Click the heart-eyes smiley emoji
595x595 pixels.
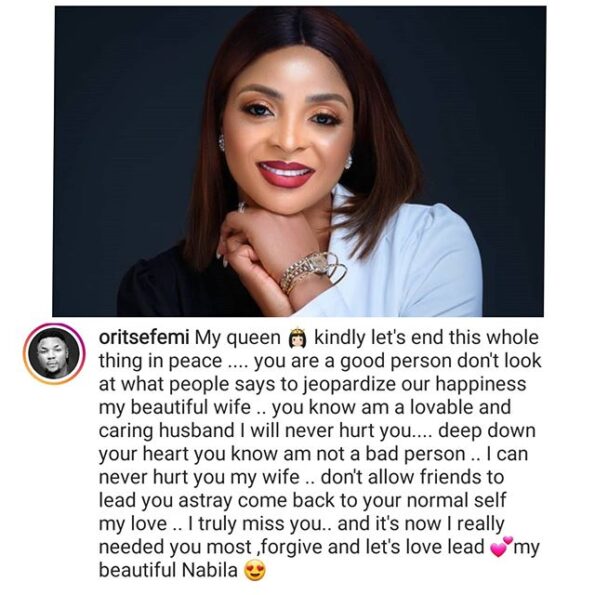(255, 571)
